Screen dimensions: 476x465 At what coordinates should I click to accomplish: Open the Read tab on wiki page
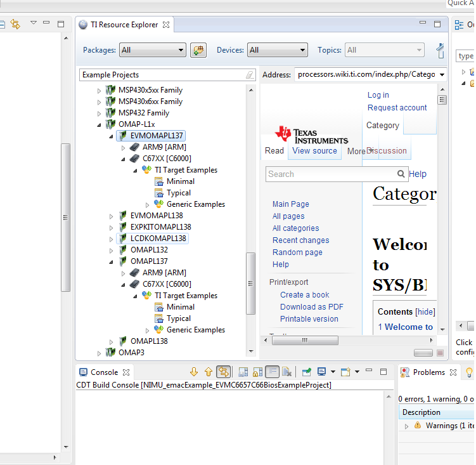274,151
